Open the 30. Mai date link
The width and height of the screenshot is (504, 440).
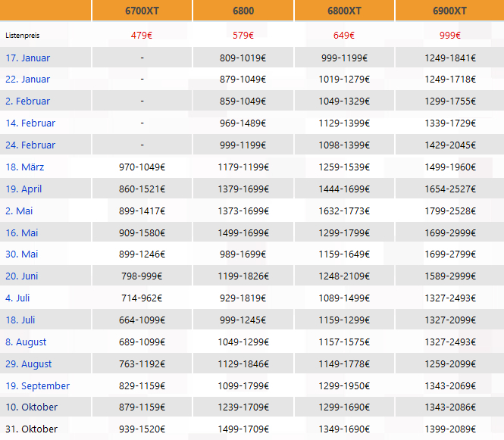coord(21,254)
